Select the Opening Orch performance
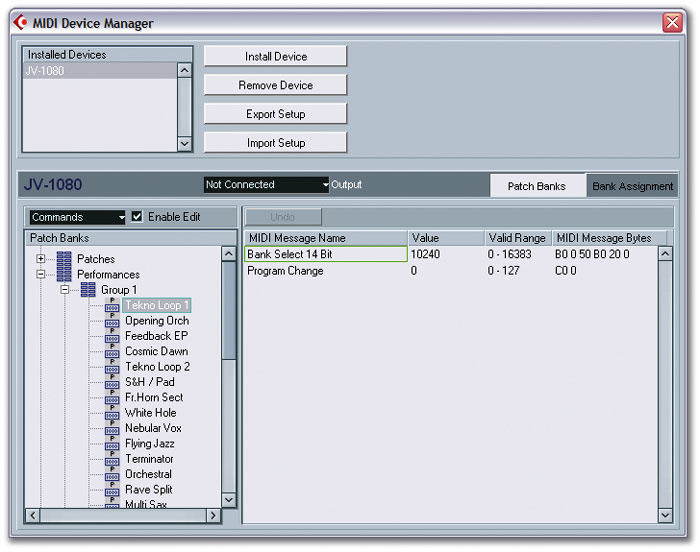Image resolution: width=700 pixels, height=552 pixels. [x=157, y=321]
